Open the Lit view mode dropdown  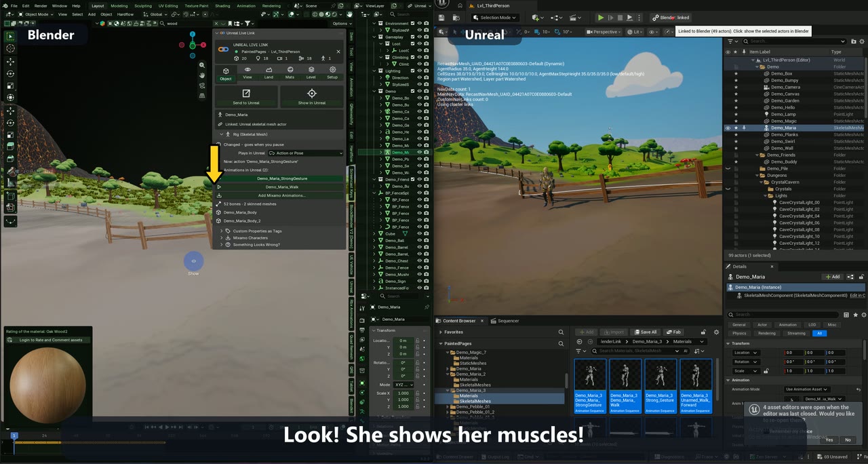(x=635, y=32)
